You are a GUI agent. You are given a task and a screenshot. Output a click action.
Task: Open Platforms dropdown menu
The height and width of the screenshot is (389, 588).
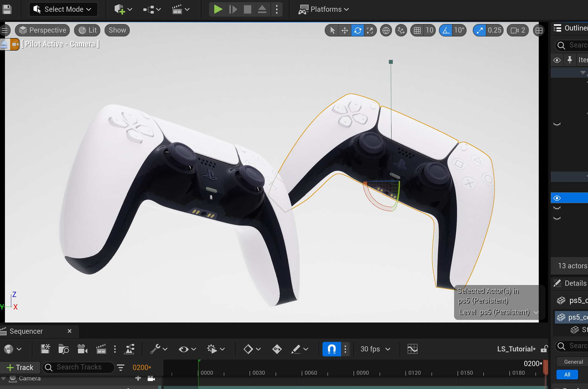pyautogui.click(x=324, y=9)
